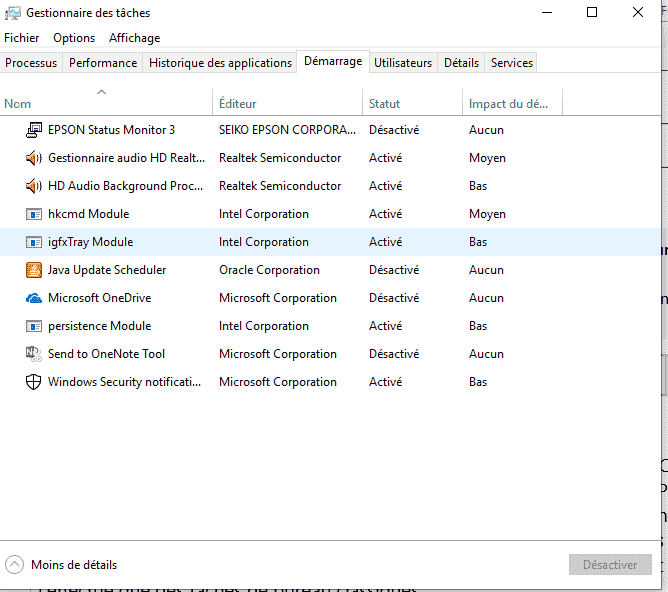Screen dimensions: 668x592
Task: Select the hkcmd Module entry name
Action: click(x=89, y=214)
